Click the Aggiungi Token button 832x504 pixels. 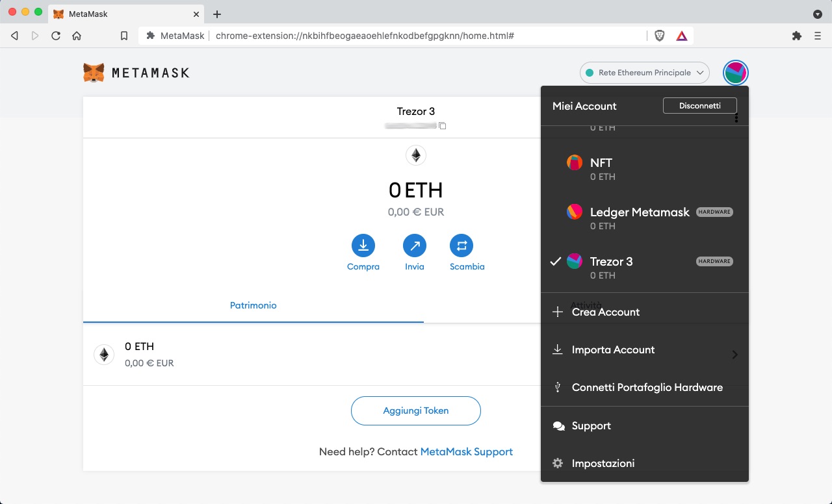pos(416,410)
